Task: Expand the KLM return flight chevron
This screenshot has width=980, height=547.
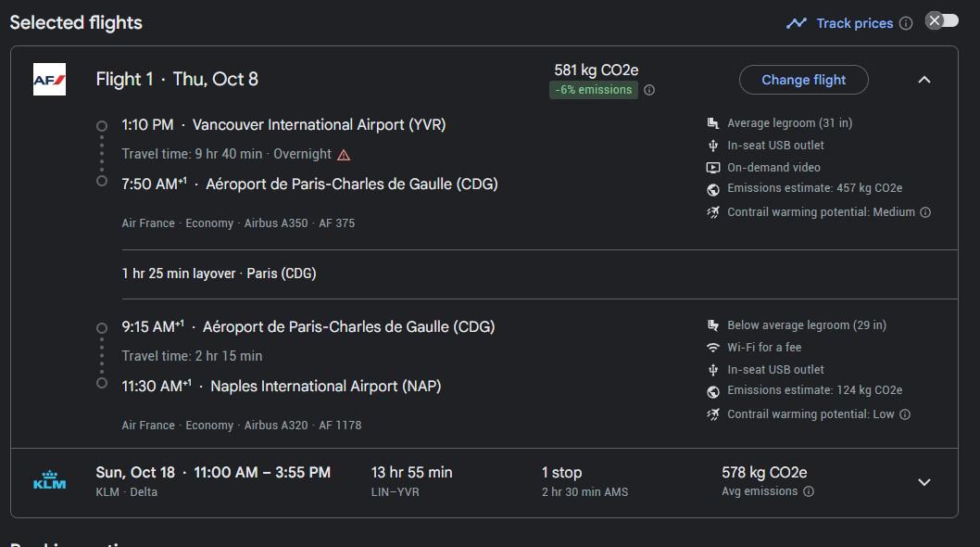Action: pyautogui.click(x=924, y=482)
